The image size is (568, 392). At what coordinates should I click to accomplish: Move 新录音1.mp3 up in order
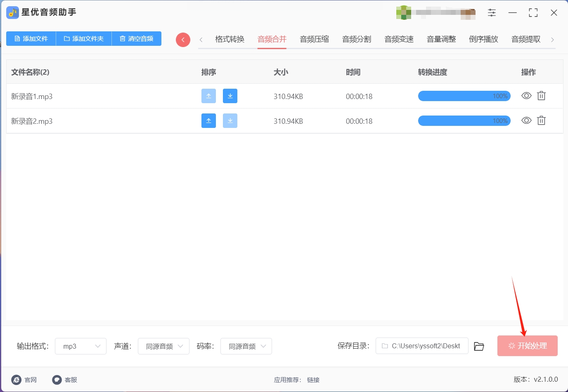208,96
